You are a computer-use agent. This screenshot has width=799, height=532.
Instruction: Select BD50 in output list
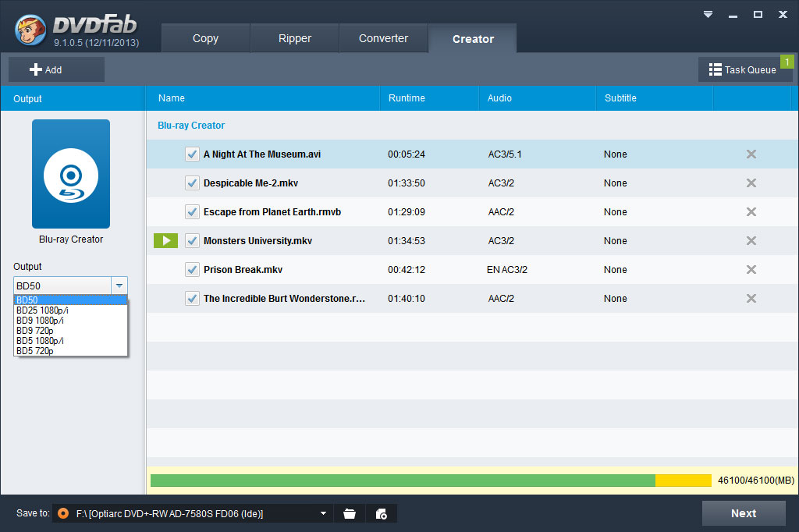70,300
